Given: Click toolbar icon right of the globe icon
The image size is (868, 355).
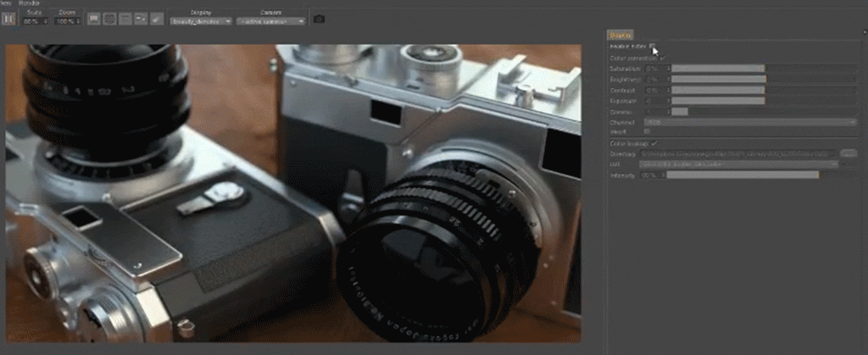Looking at the screenshot, I should [125, 19].
